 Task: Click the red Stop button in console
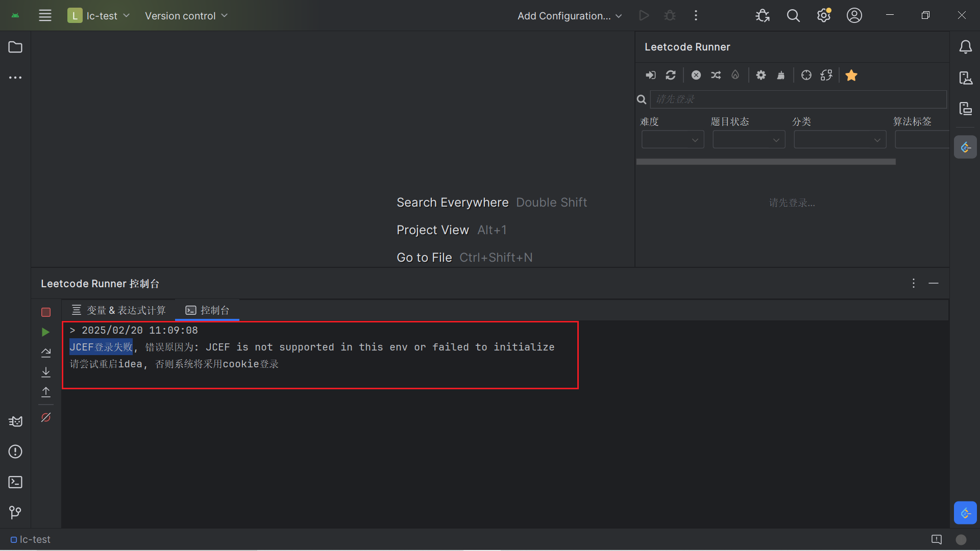46,312
